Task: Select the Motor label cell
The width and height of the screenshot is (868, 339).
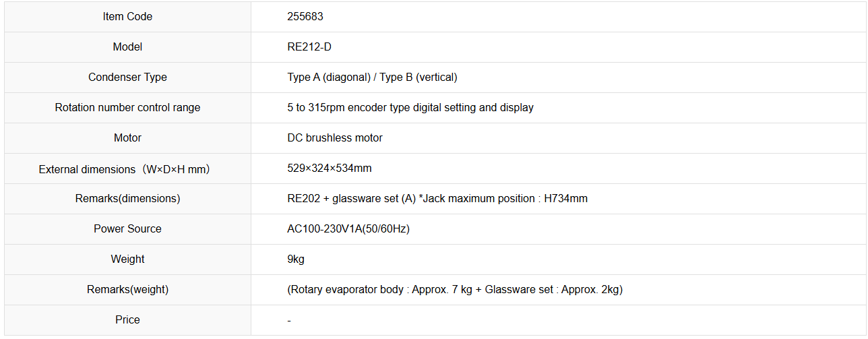Action: [x=127, y=138]
